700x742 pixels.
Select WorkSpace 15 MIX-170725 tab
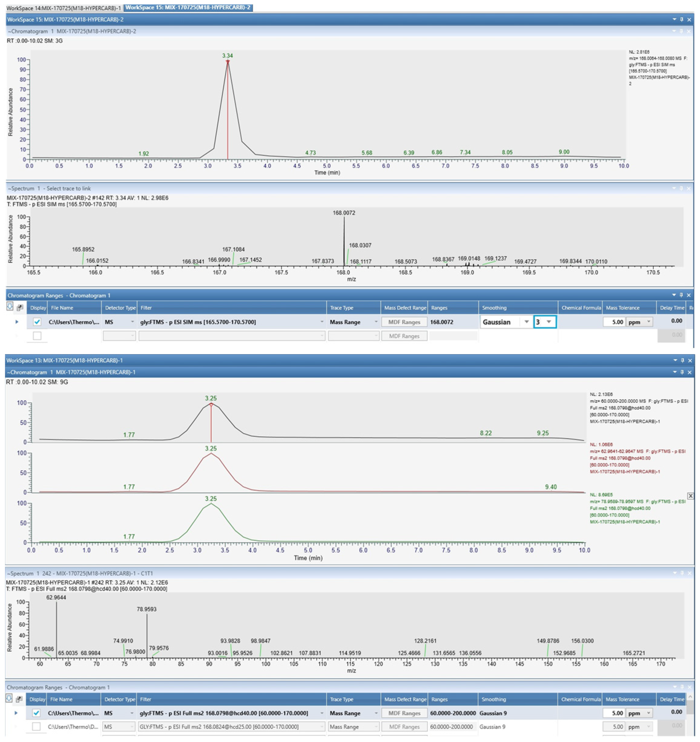tap(188, 8)
